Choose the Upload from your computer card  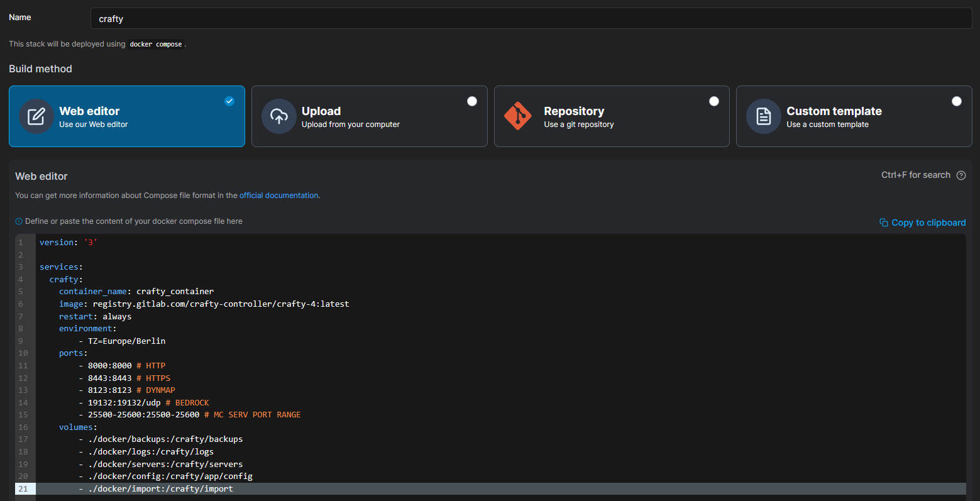point(370,116)
